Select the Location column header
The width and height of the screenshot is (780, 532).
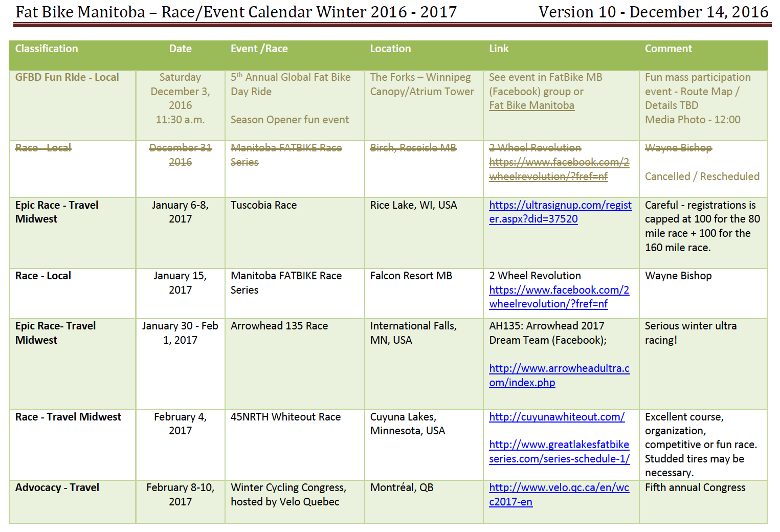point(390,49)
